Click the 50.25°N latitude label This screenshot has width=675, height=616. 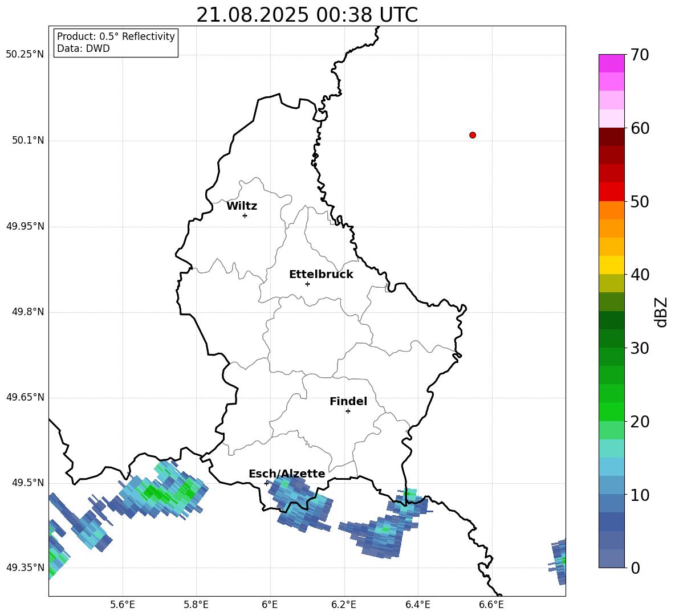coord(25,55)
